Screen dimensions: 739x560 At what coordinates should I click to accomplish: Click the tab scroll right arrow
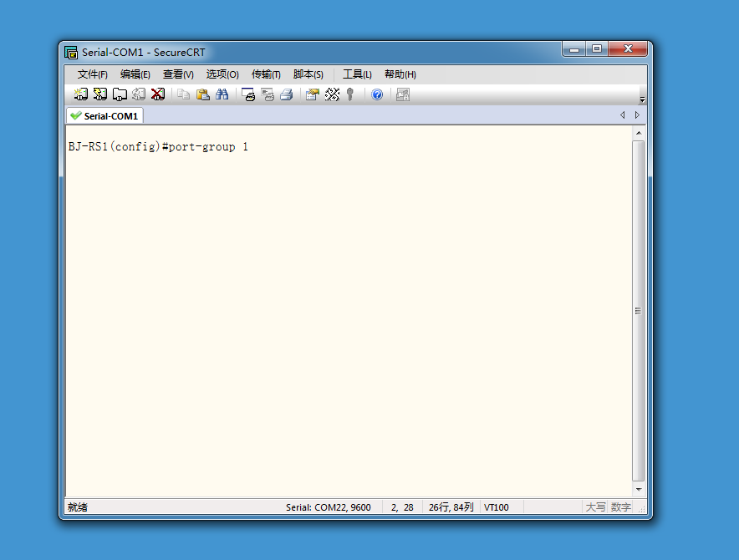pyautogui.click(x=637, y=115)
